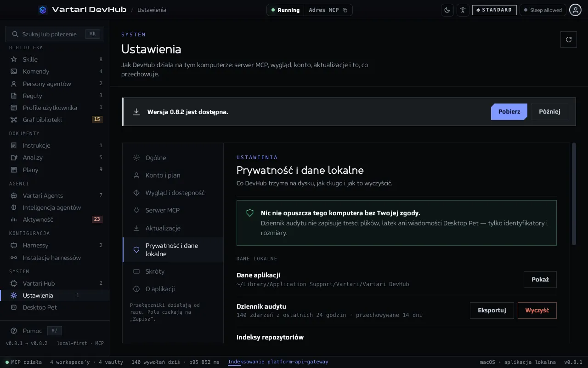This screenshot has height=368, width=588.
Task: Open the Aktywność page
Action: click(55, 219)
